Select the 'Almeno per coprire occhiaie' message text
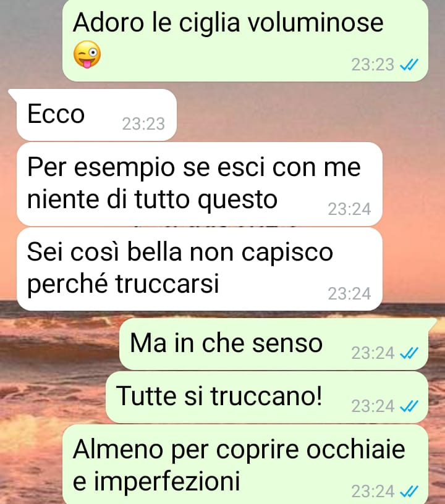This screenshot has width=445, height=504. tap(239, 465)
